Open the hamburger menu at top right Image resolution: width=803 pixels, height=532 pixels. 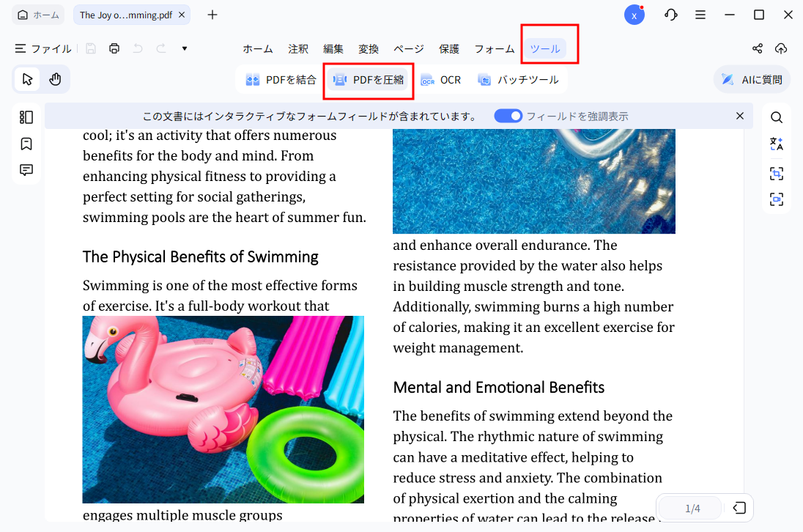pyautogui.click(x=700, y=14)
